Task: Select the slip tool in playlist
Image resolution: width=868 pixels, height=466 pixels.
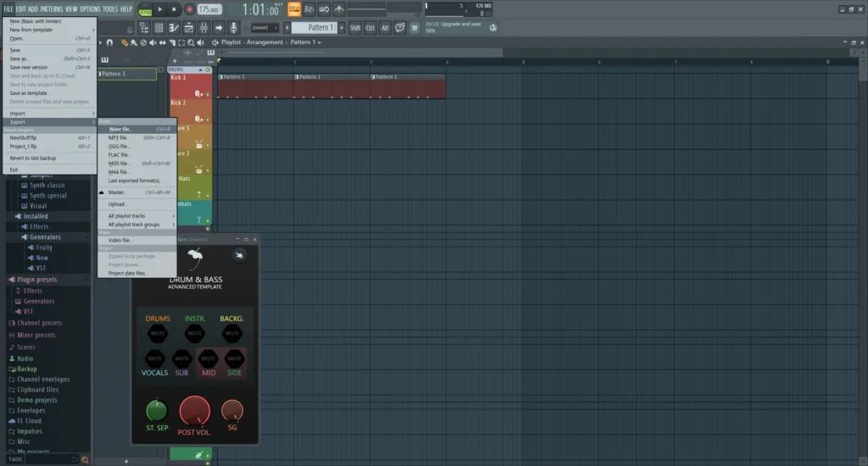Action: tap(162, 42)
